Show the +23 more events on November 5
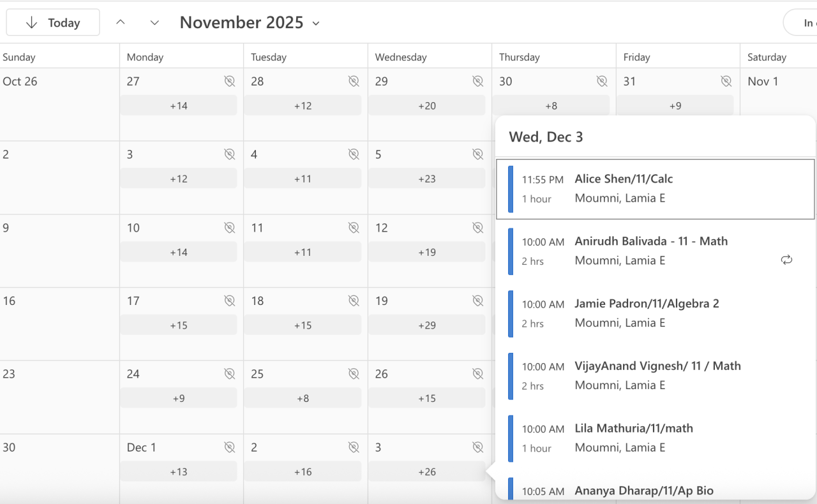 427,179
